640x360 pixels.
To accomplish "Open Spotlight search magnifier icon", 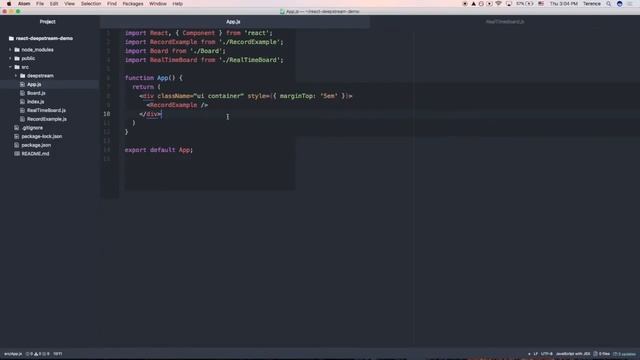I will [609, 4].
